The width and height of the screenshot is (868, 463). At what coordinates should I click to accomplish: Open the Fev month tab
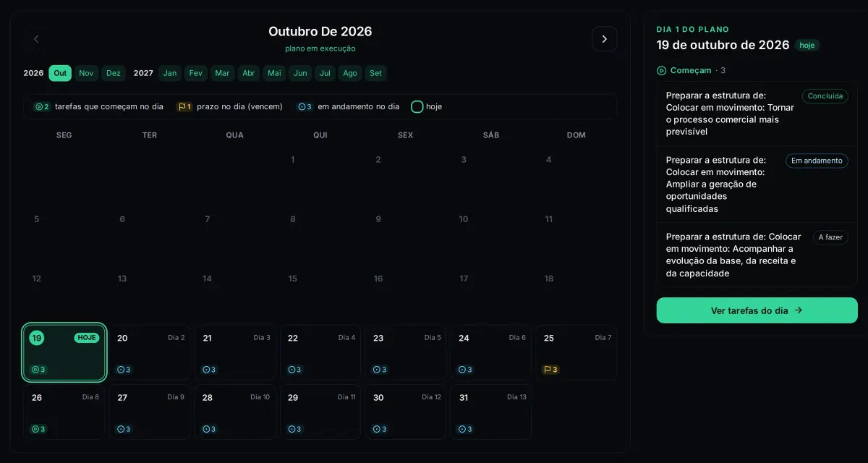point(196,73)
